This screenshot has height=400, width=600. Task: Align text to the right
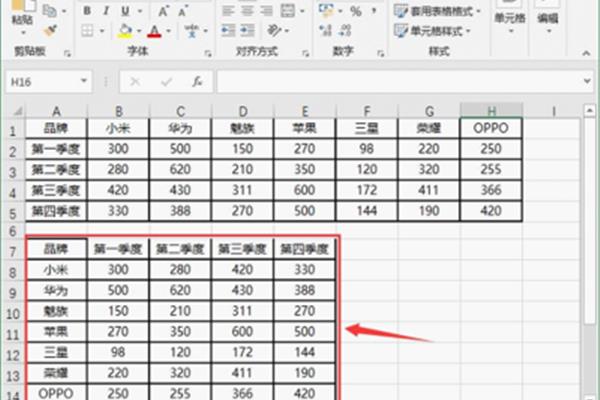[x=266, y=11]
